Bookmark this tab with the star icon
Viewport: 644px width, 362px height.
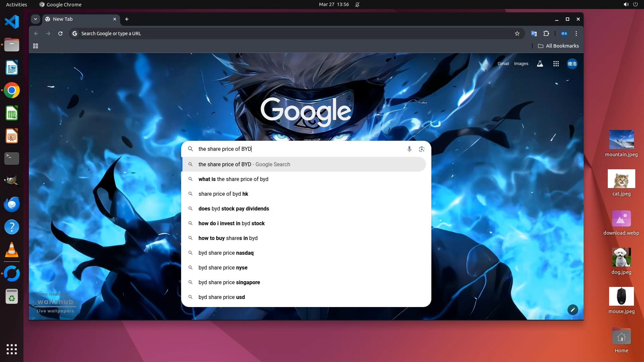pos(517,34)
